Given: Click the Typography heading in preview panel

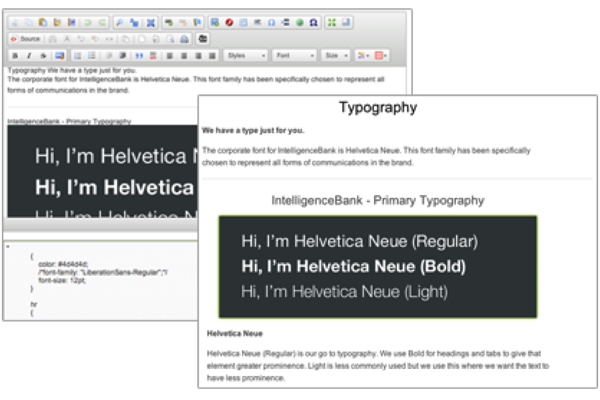Looking at the screenshot, I should coord(378,108).
